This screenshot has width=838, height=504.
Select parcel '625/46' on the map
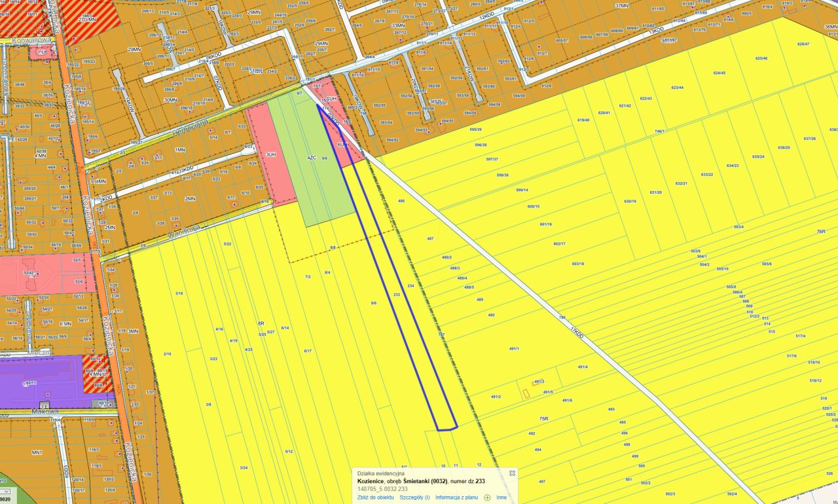click(x=761, y=58)
